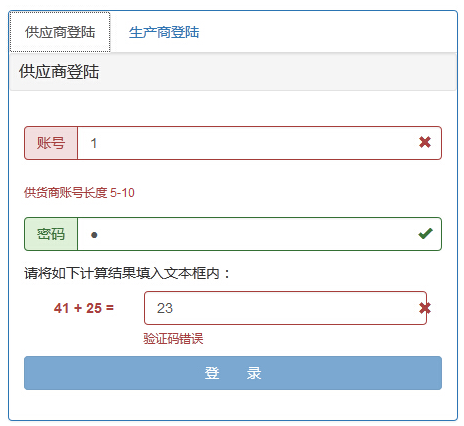Click the 验证码错误 error message
This screenshot has width=464, height=426.
click(173, 339)
